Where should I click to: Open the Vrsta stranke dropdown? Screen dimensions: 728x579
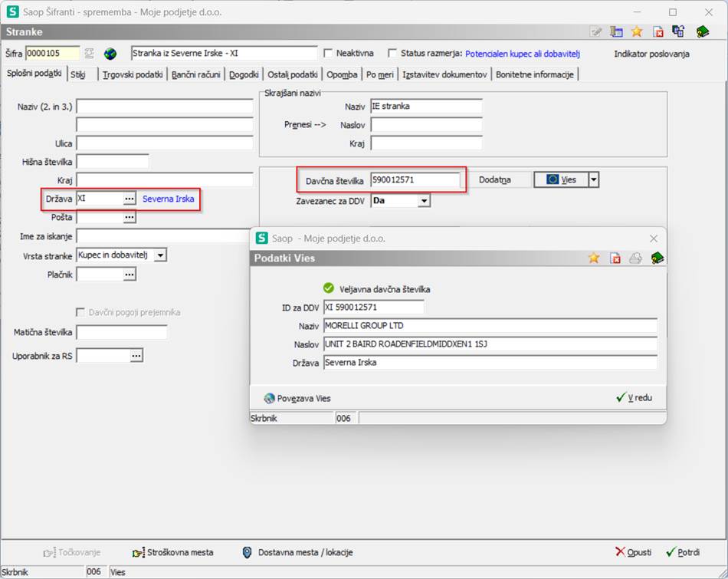tap(160, 255)
